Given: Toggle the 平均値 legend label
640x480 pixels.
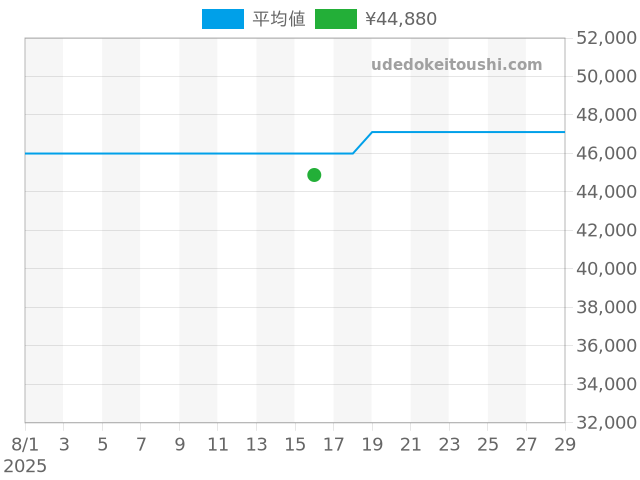Looking at the screenshot, I should tap(278, 19).
